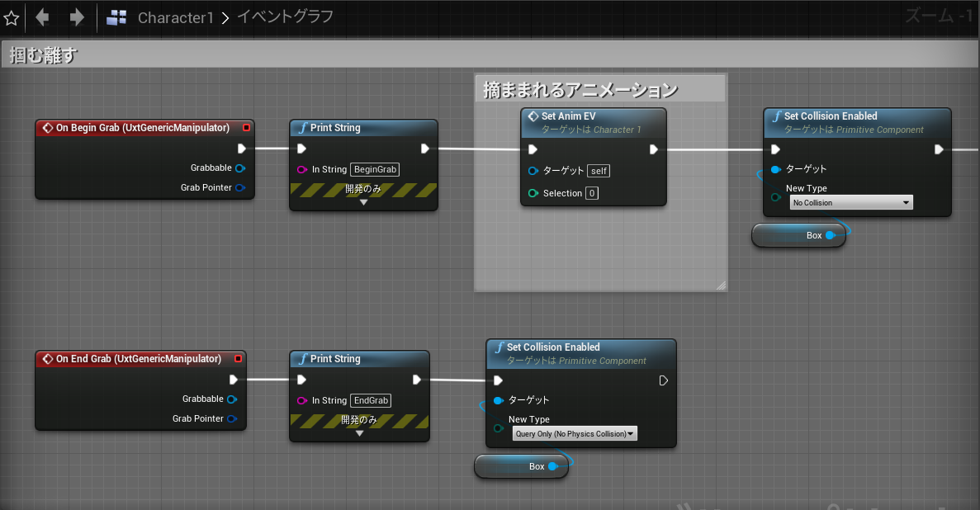Click the On Begin Grab delegate output pin

pos(246,127)
